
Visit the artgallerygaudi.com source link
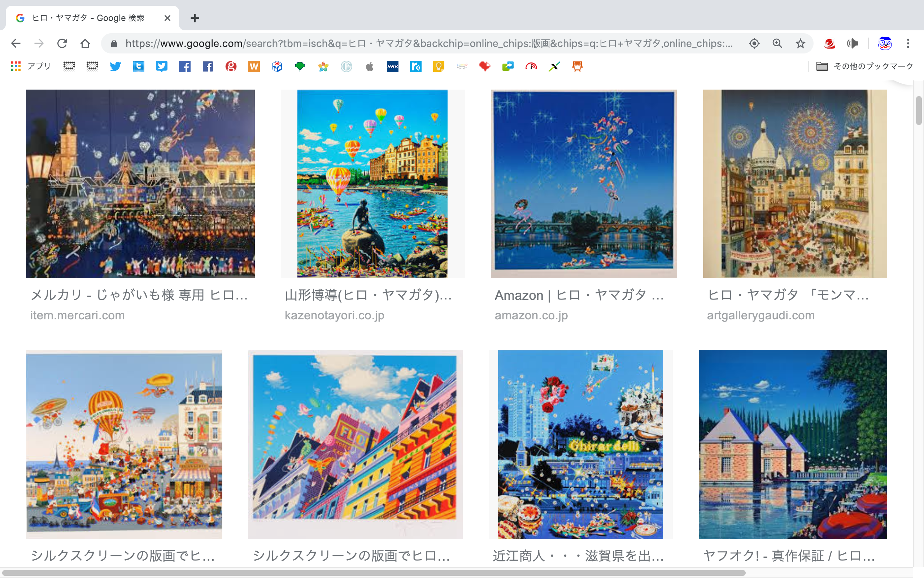pyautogui.click(x=760, y=315)
